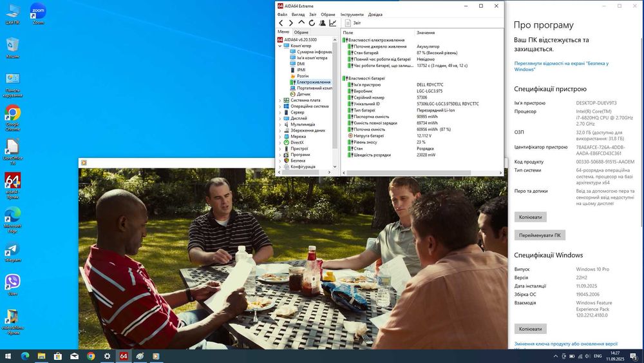Select the Напруга батареї row

click(x=422, y=135)
